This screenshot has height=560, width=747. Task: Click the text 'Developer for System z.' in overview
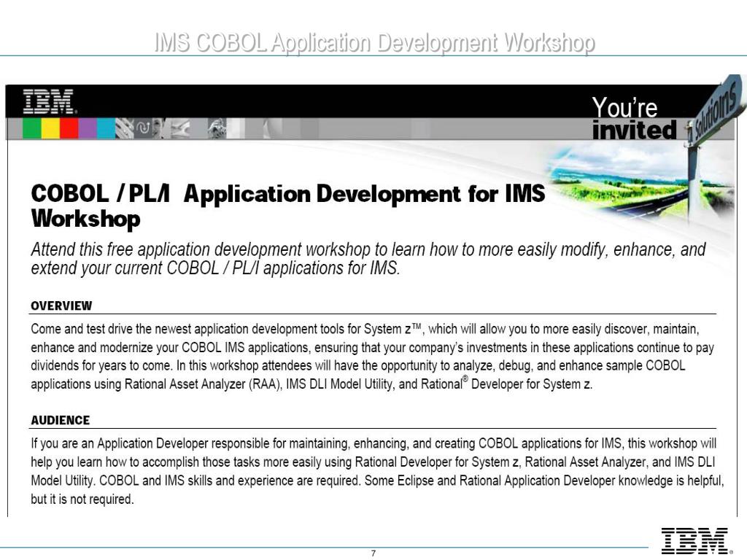pos(532,384)
